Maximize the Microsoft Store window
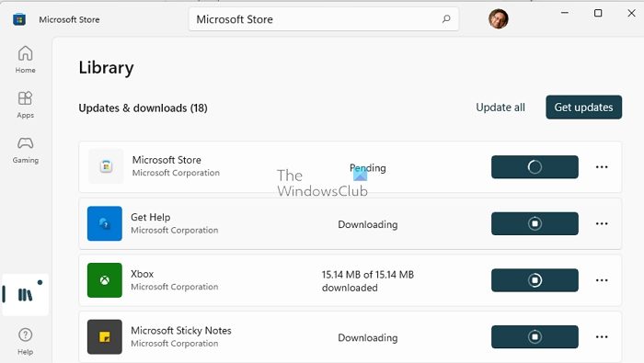This screenshot has width=644, height=363. point(598,13)
